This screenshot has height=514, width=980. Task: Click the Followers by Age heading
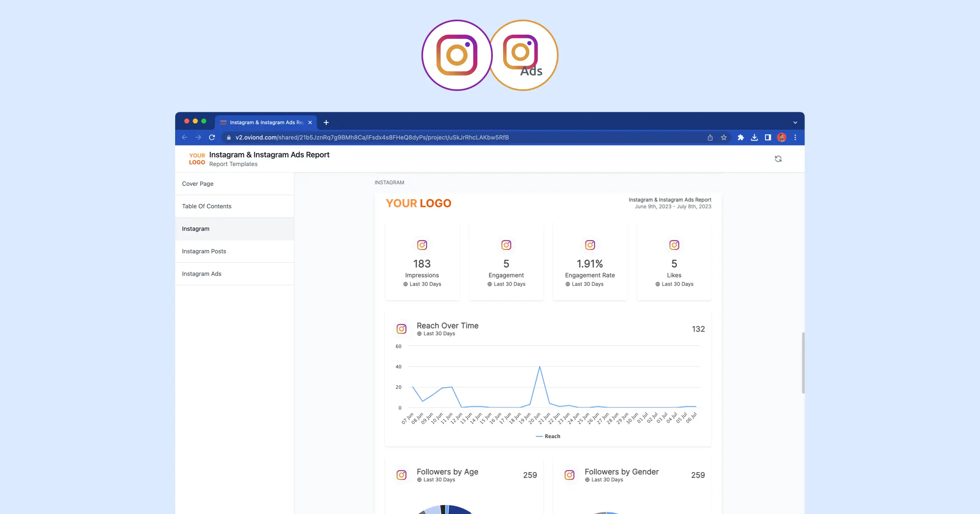(x=448, y=472)
